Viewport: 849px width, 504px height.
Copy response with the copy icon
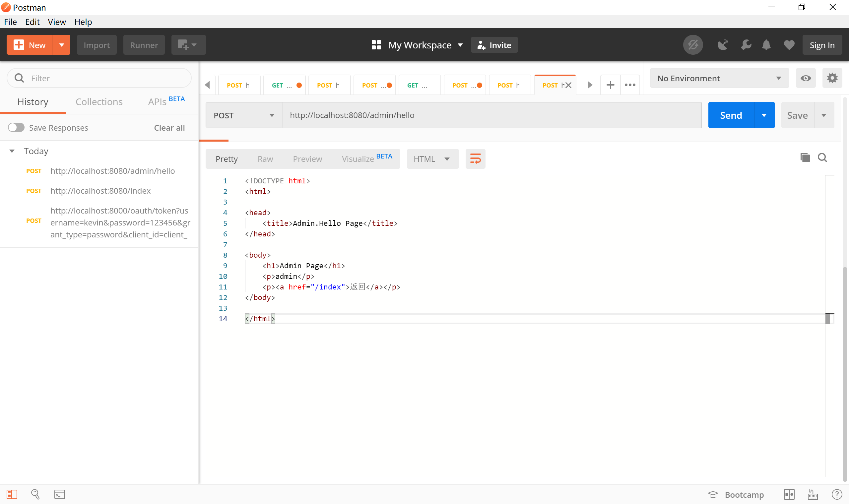[x=805, y=157]
